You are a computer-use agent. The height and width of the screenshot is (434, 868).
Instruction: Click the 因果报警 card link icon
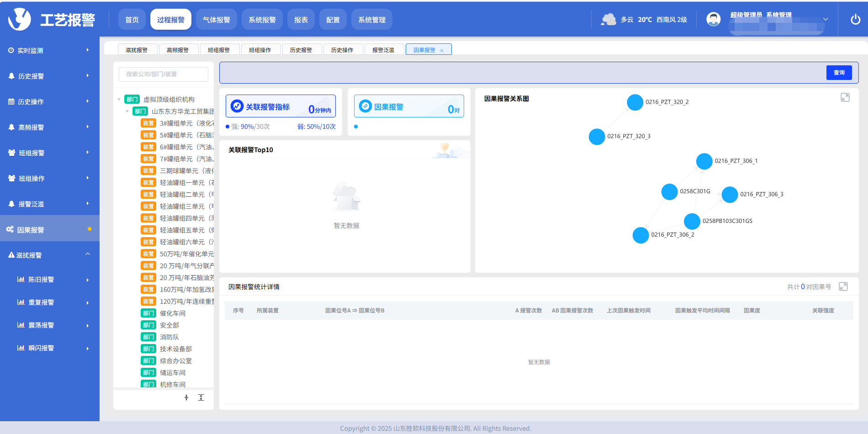point(365,106)
